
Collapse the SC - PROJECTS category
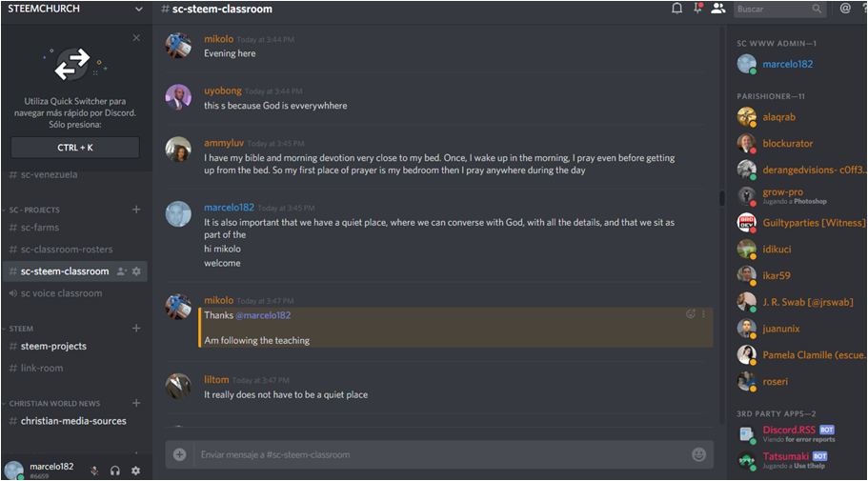pyautogui.click(x=33, y=210)
